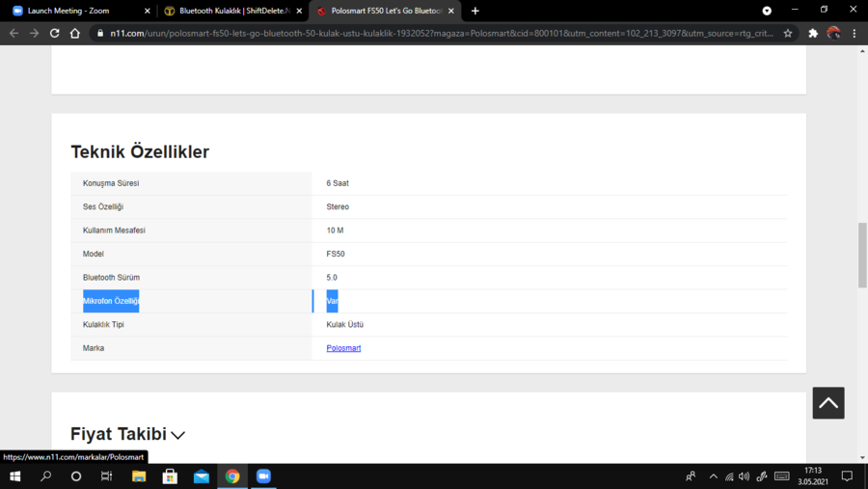Select the Kullanım Mesafesi label
This screenshot has height=489, width=868.
pyautogui.click(x=114, y=231)
